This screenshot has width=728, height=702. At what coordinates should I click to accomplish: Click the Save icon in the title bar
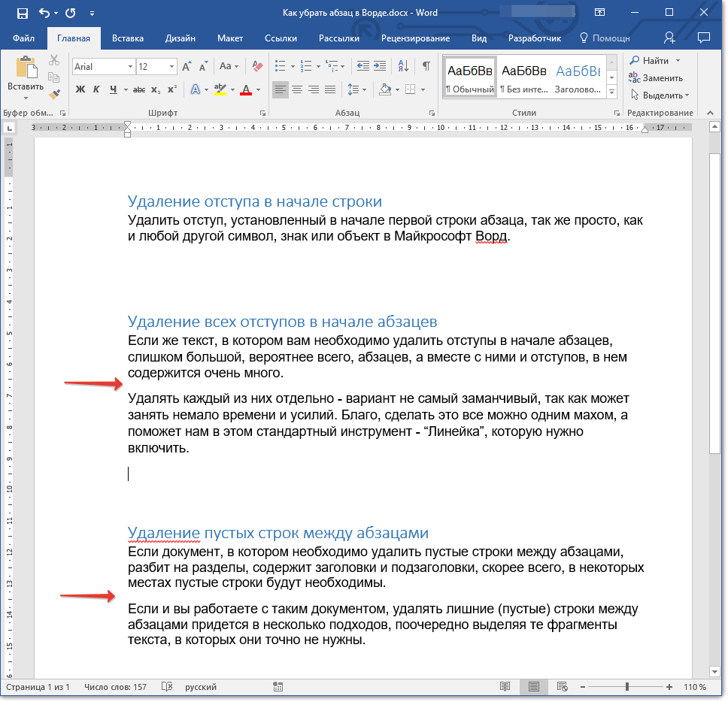point(22,13)
